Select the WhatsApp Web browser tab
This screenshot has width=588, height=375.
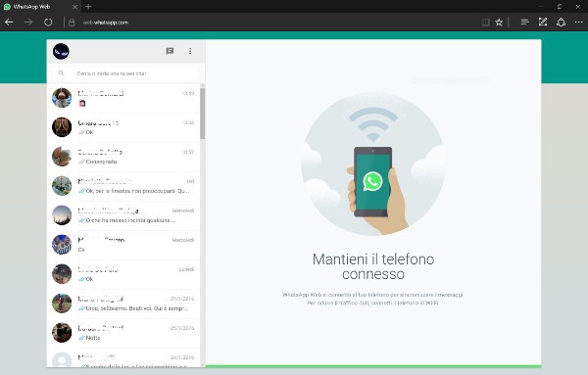(x=40, y=7)
